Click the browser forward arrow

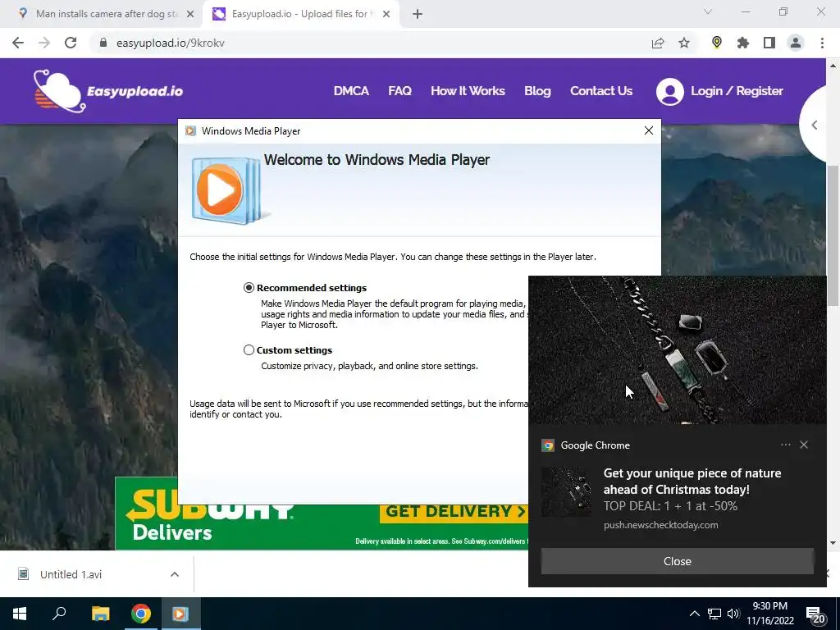[x=44, y=43]
